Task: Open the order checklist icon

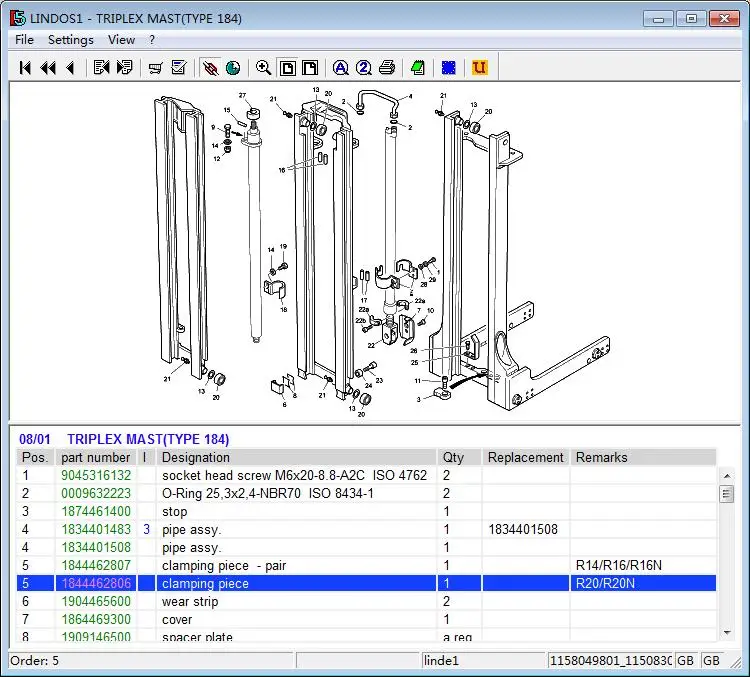Action: (x=179, y=68)
